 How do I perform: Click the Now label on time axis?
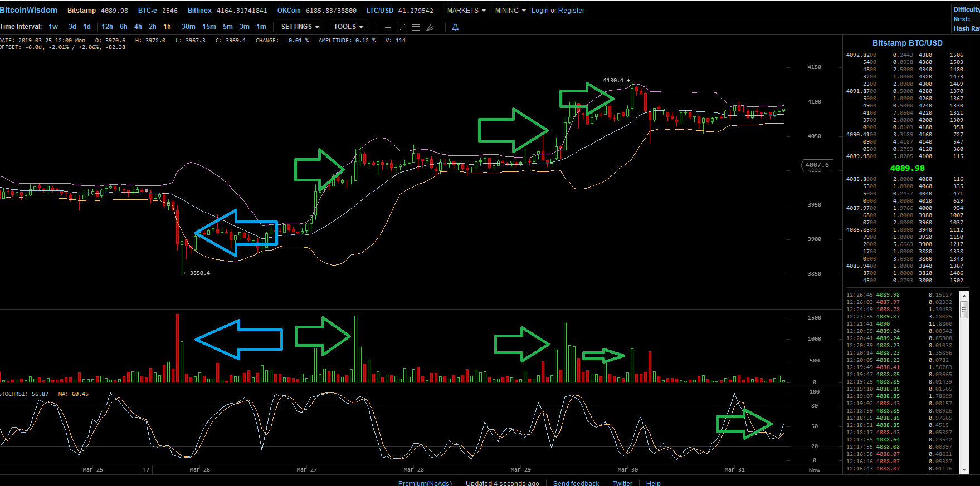click(815, 470)
